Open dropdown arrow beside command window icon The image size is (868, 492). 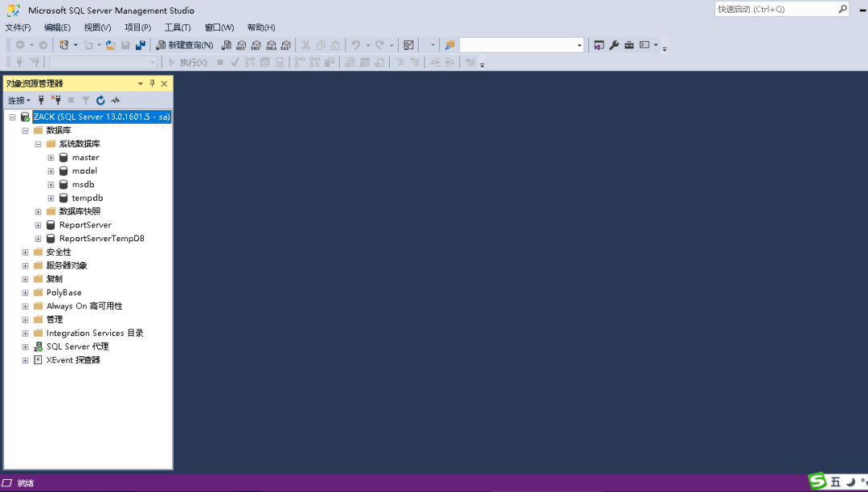656,45
